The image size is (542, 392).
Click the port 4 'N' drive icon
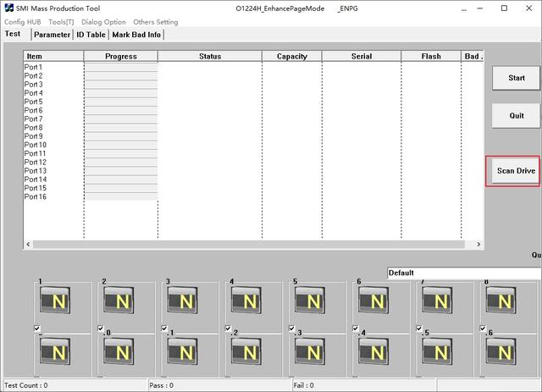[246, 300]
